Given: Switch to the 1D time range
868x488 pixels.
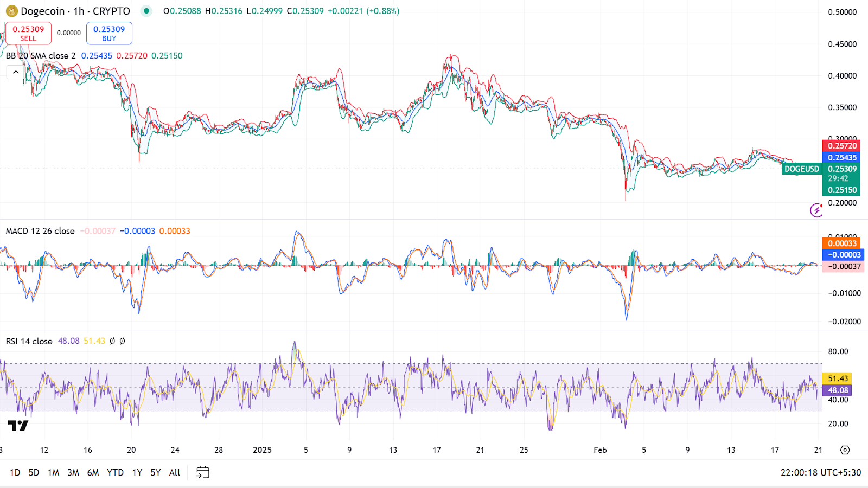Looking at the screenshot, I should pyautogui.click(x=15, y=472).
